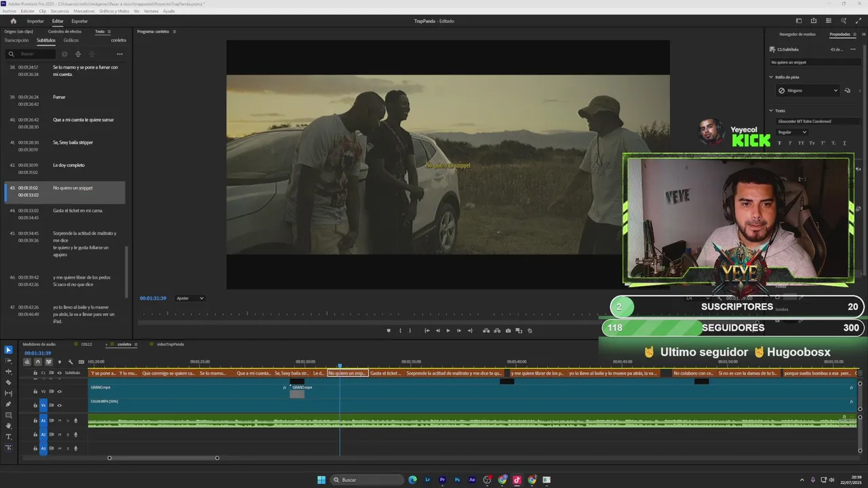Toggle V1 track targeting button

point(43,405)
